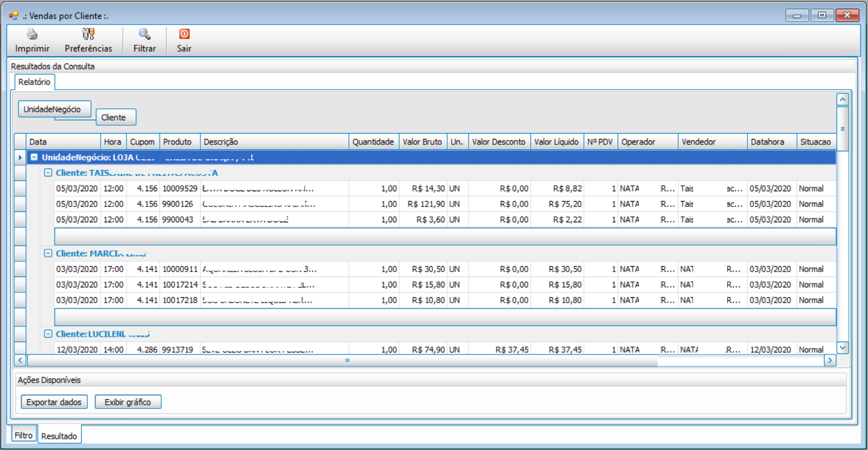Select product code 10017214 cell
This screenshot has width=868, height=450.
click(x=180, y=284)
